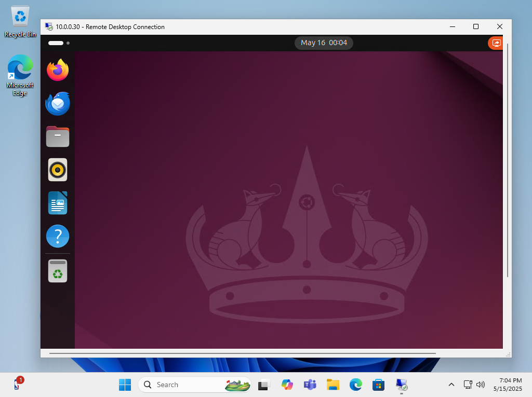Open the Windows Start menu
The image size is (532, 397).
[x=125, y=385]
